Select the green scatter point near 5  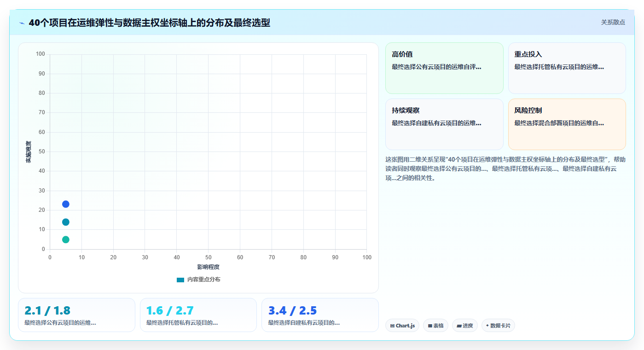click(66, 239)
